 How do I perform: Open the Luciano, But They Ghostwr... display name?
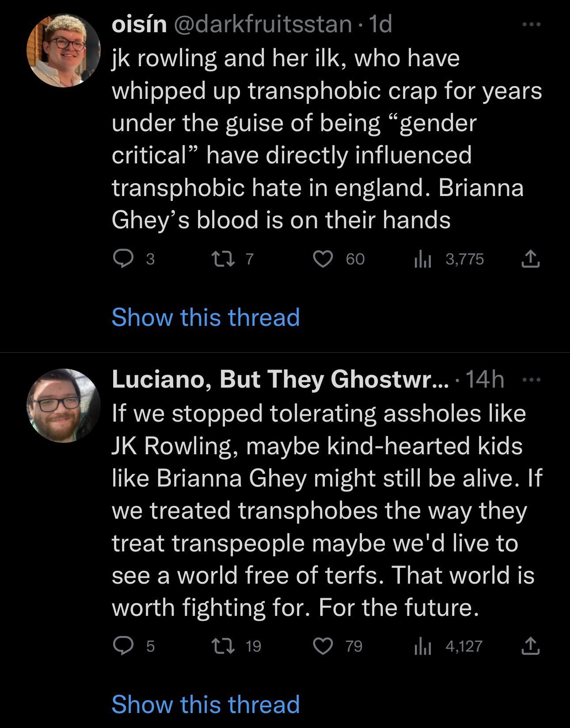[x=279, y=379]
